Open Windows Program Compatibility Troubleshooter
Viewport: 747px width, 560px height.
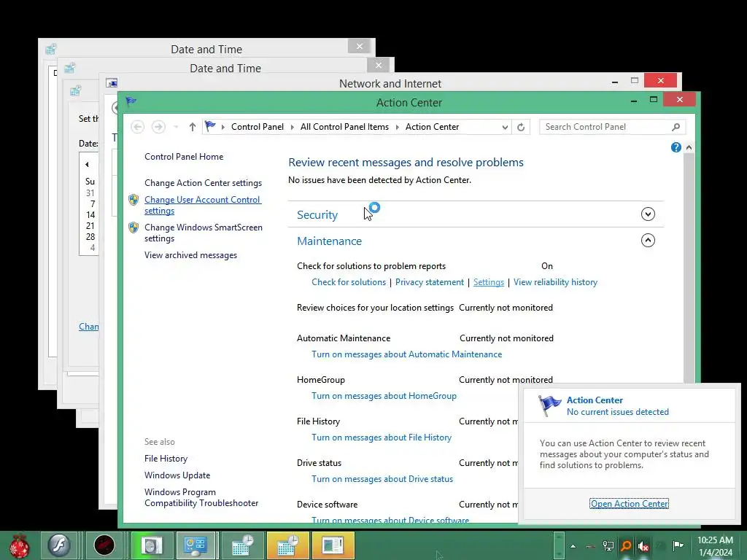[201, 497]
